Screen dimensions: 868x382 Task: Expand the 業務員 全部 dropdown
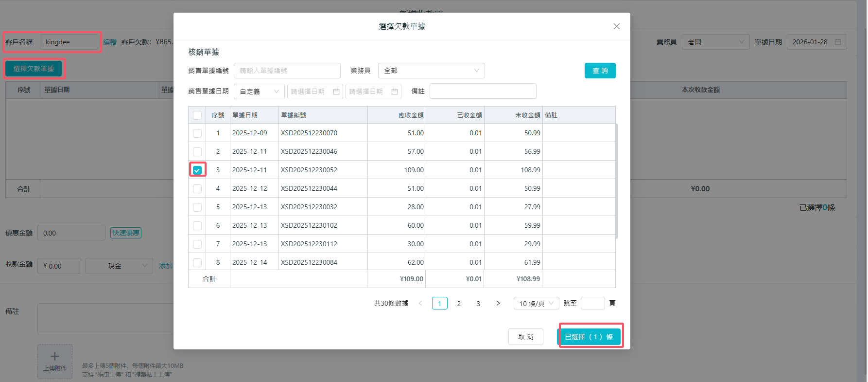point(431,71)
